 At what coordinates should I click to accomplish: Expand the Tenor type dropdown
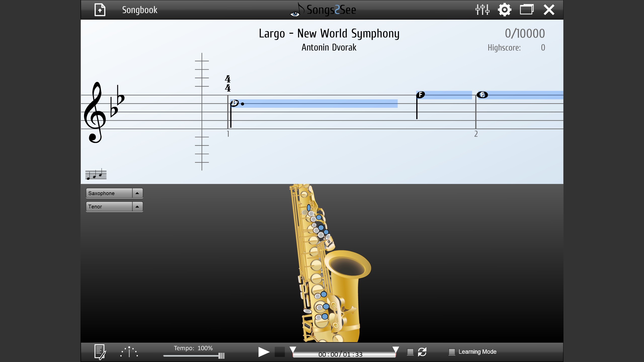click(114, 207)
